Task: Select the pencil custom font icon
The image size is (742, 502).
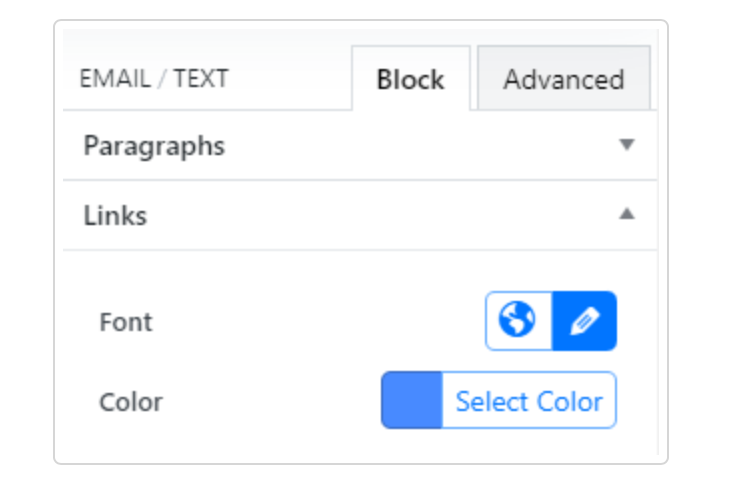Action: tap(584, 321)
